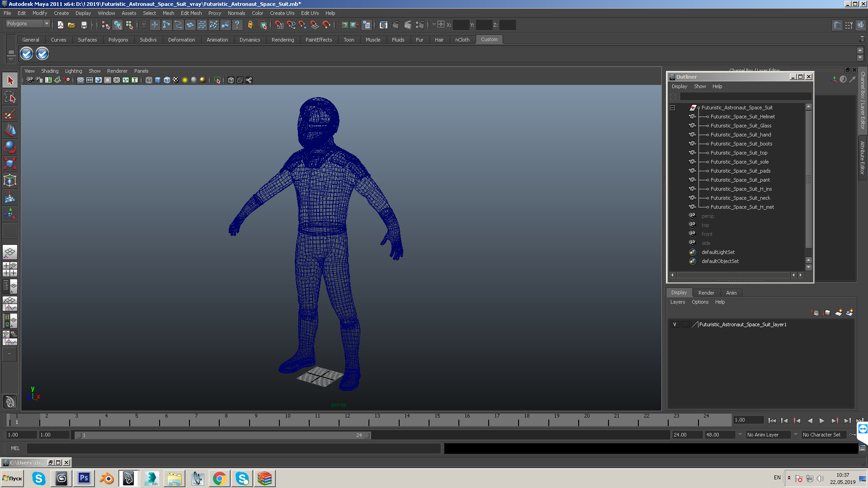Toggle wireframe shading display mode
Viewport: 868px width, 488px height.
click(148, 80)
